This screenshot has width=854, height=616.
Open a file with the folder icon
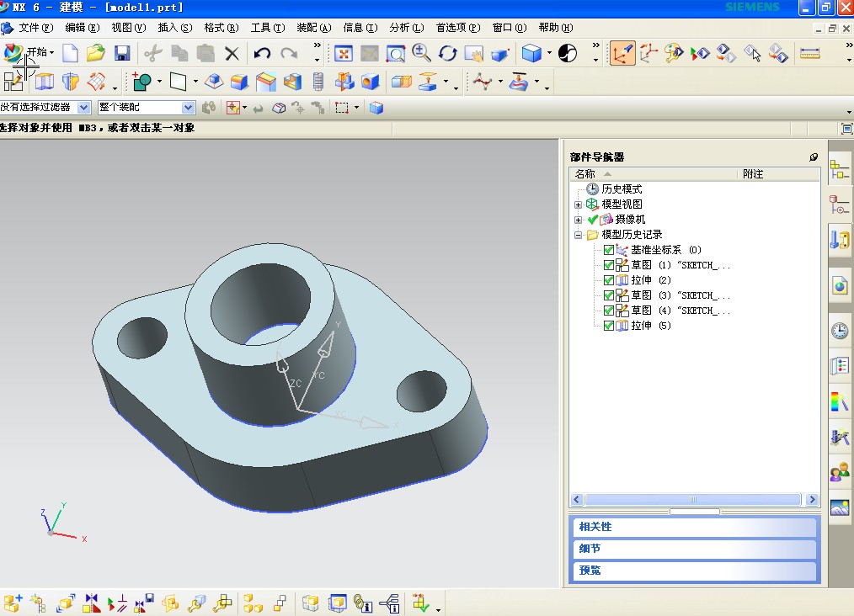[96, 53]
